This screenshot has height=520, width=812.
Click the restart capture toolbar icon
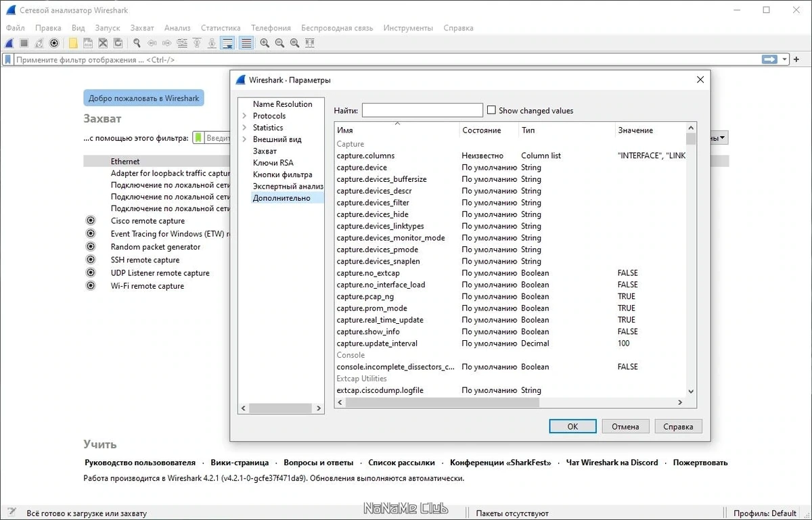pyautogui.click(x=39, y=43)
